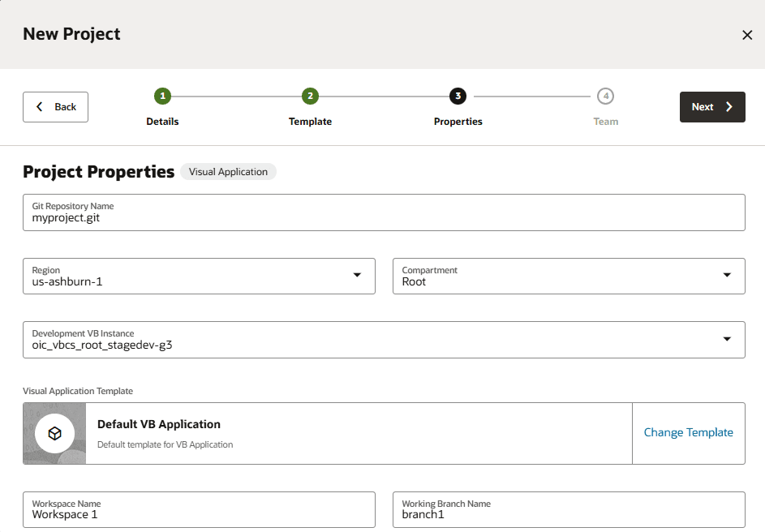Click the Change Template link
This screenshot has height=532, width=765.
point(689,432)
